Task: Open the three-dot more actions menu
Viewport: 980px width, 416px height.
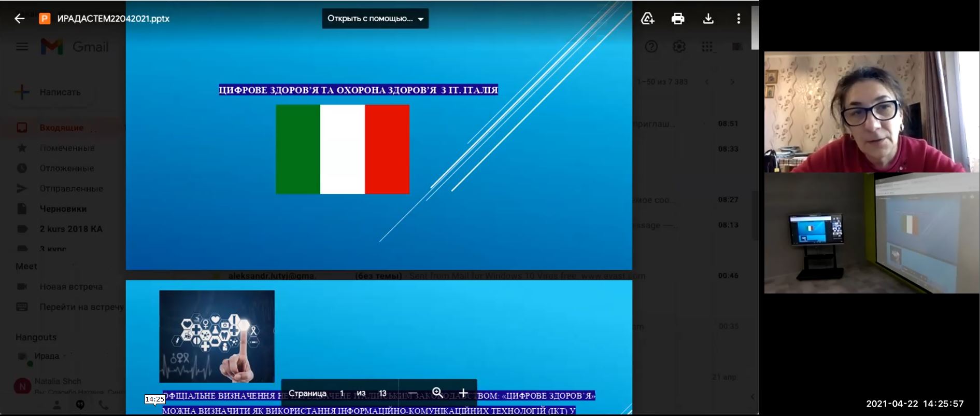Action: 738,19
